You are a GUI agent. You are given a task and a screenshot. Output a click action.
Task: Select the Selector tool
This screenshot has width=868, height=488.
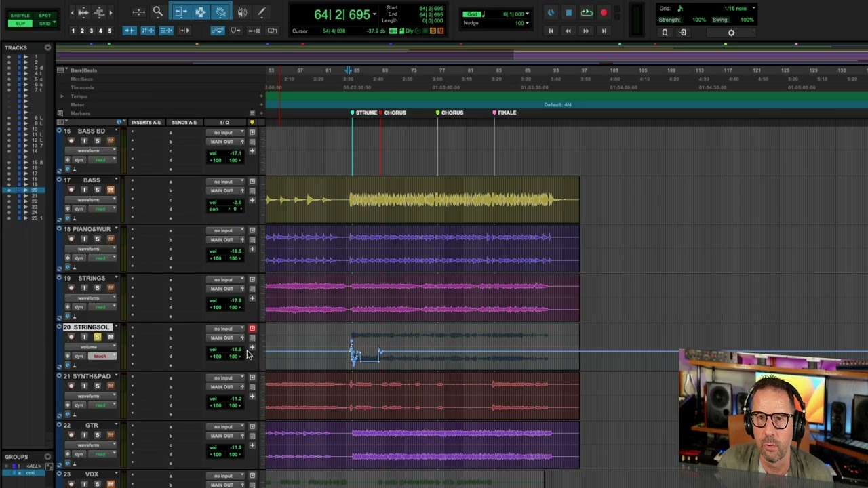pos(200,12)
